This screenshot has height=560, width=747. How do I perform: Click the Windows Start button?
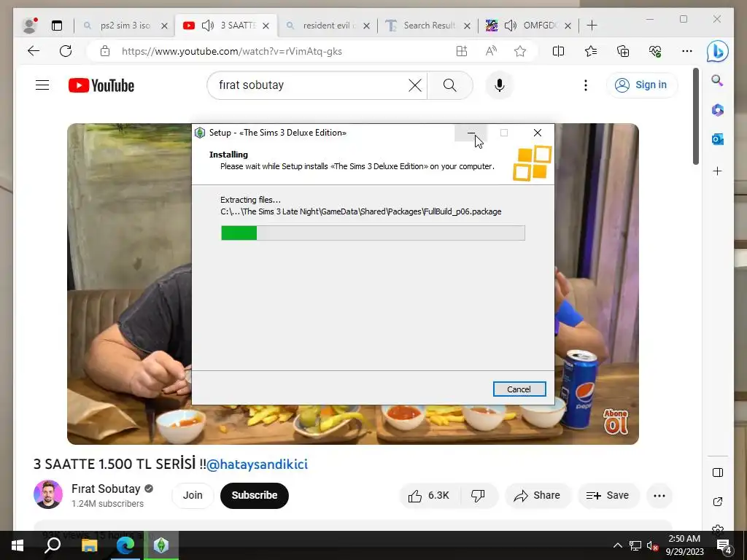(18, 545)
